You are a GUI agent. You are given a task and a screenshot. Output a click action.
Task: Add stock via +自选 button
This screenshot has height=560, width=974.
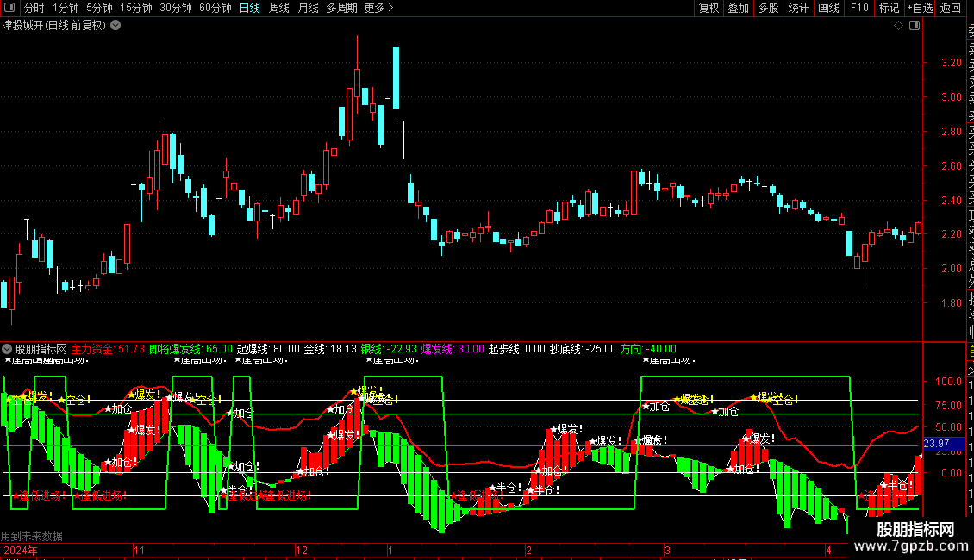click(x=920, y=8)
